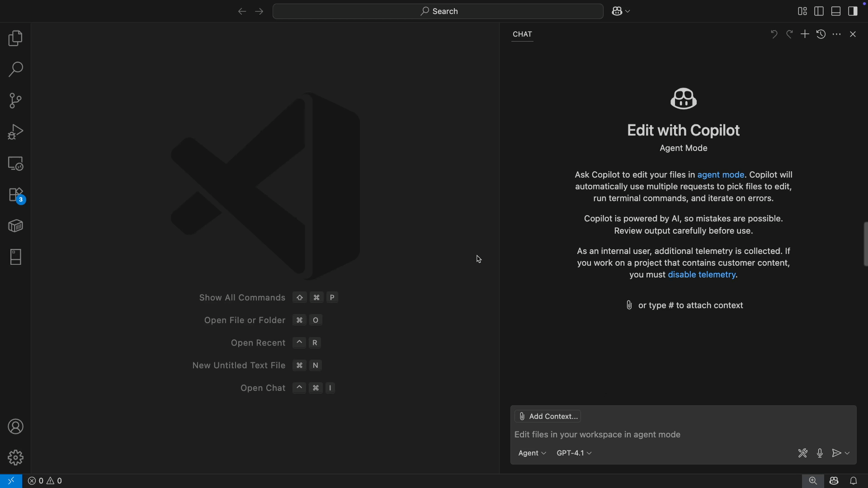
Task: Open the notebook-style icon view in activity bar
Action: coord(15,257)
